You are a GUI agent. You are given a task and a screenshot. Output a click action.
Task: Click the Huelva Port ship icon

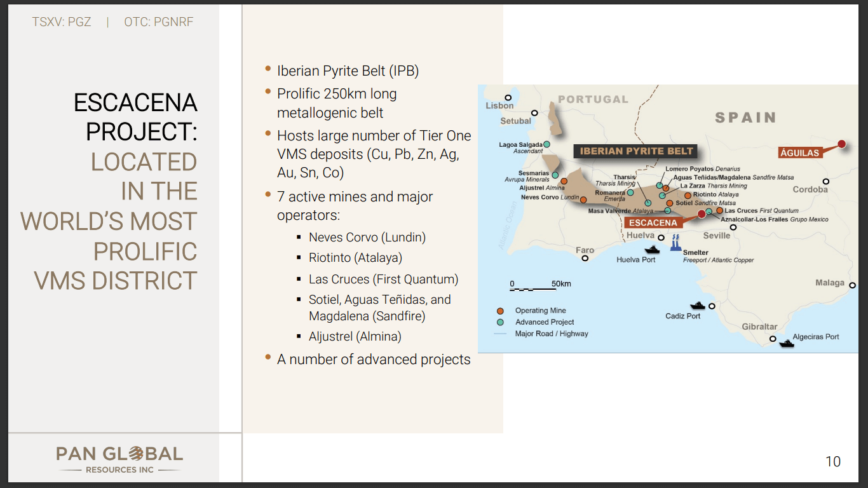(x=651, y=250)
